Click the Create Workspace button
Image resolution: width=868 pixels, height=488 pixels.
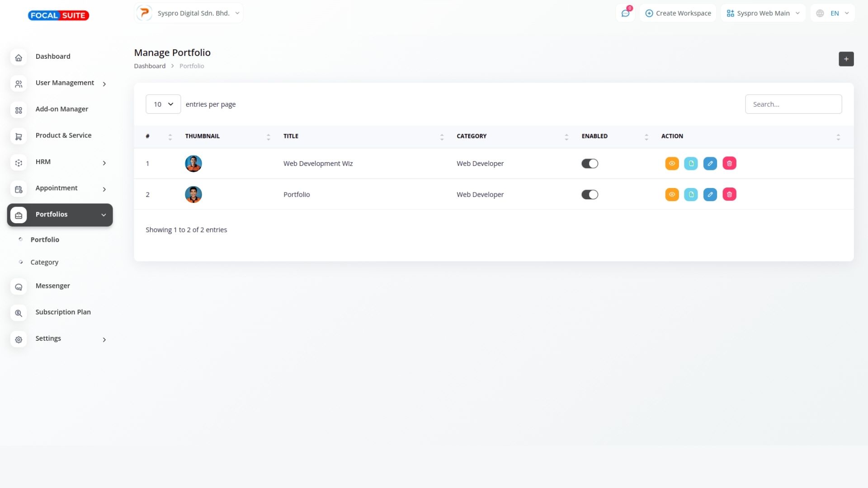[678, 14]
